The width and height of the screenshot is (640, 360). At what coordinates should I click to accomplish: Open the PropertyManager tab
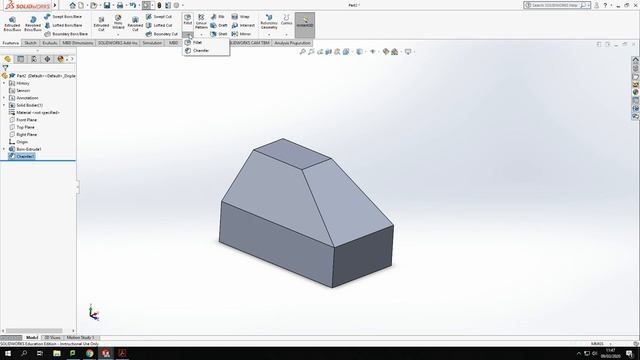click(x=20, y=59)
